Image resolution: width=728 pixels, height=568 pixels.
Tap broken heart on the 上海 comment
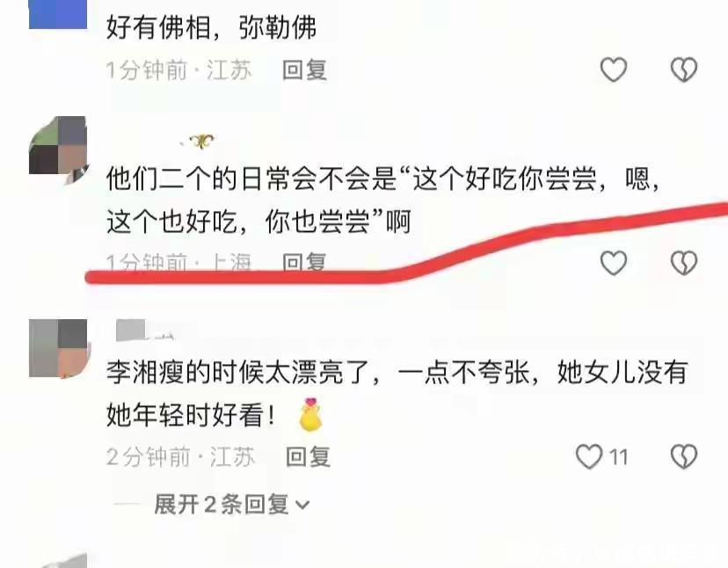pos(684,263)
